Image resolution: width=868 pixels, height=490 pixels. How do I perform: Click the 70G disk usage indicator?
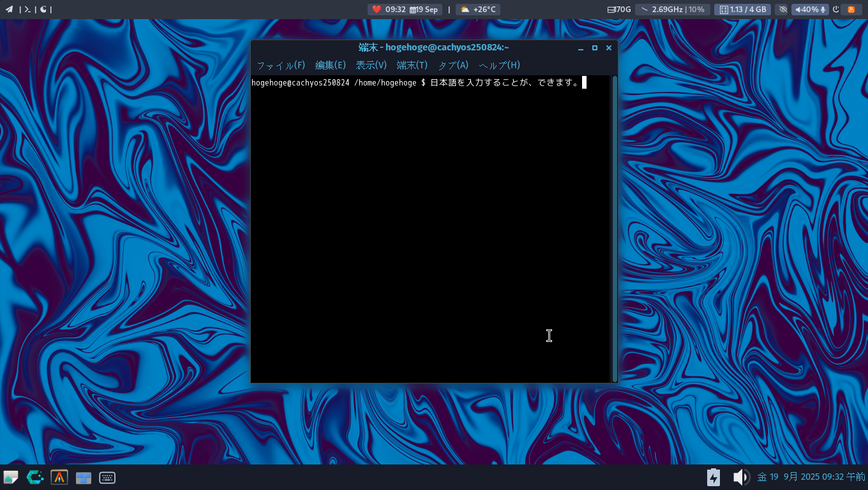619,10
